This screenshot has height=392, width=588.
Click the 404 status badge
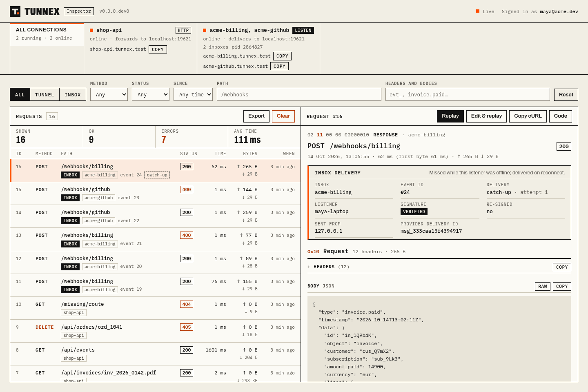click(187, 304)
